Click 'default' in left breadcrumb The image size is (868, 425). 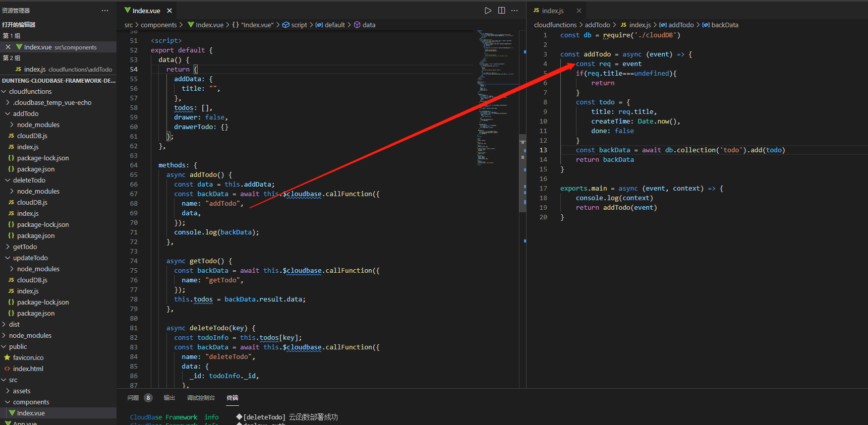point(334,25)
